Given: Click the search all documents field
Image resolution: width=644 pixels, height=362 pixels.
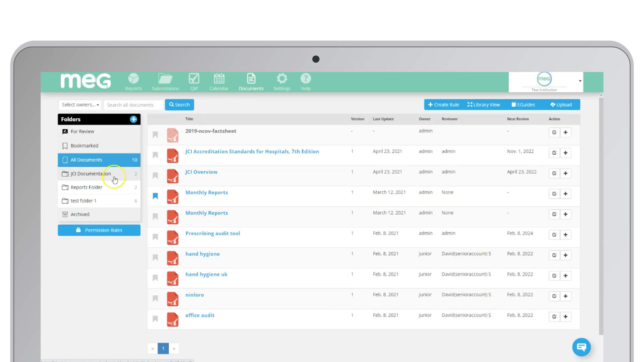Looking at the screenshot, I should pyautogui.click(x=133, y=105).
